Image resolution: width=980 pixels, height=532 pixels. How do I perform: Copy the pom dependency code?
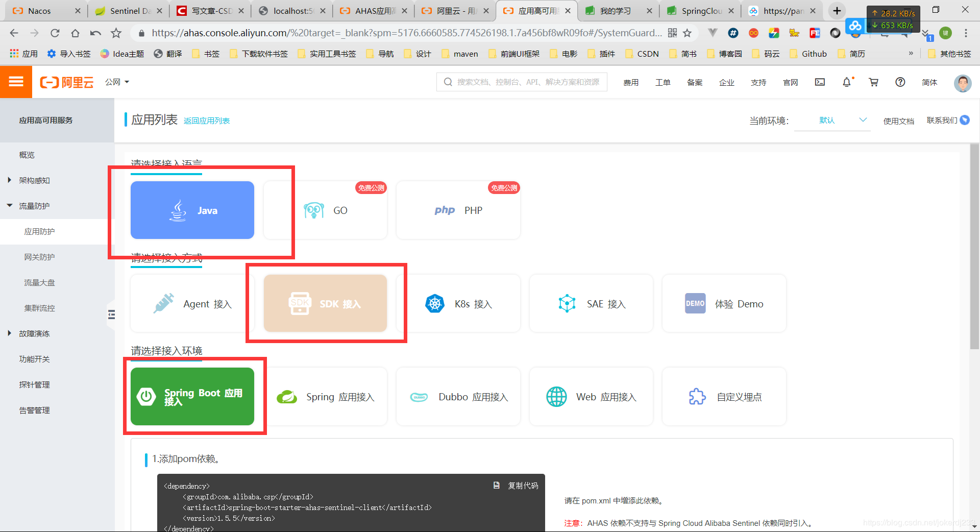point(516,486)
